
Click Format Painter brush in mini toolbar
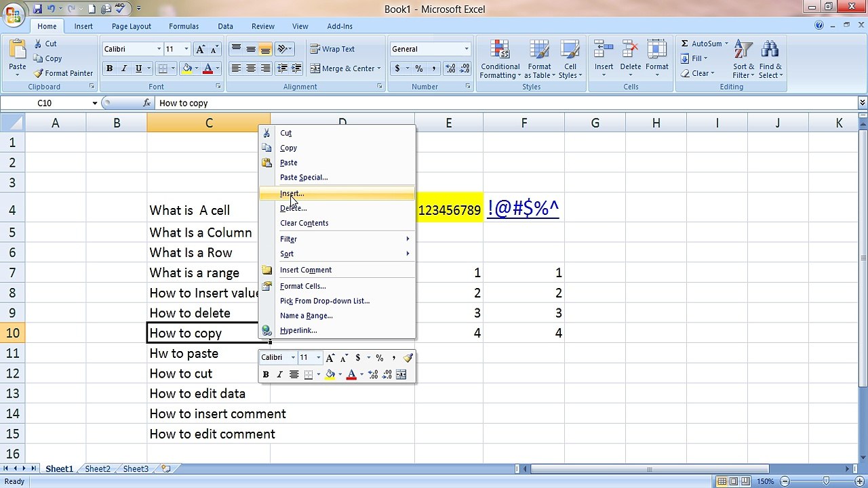pyautogui.click(x=408, y=358)
